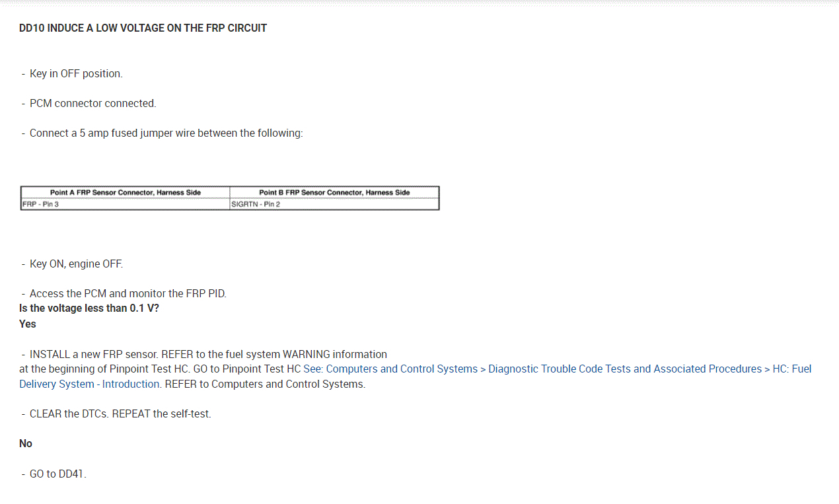Click the 5 amp fused jumper wire step
This screenshot has width=839, height=504.
166,133
